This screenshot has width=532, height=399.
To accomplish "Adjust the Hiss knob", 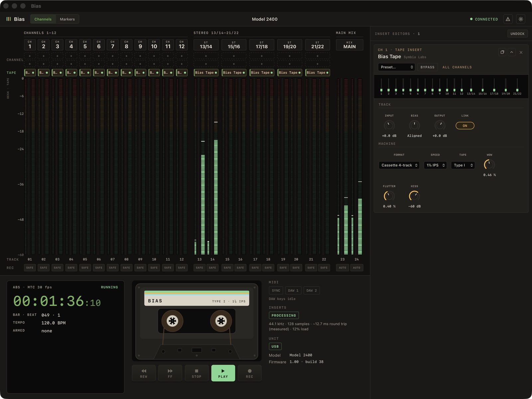I will pos(414,196).
